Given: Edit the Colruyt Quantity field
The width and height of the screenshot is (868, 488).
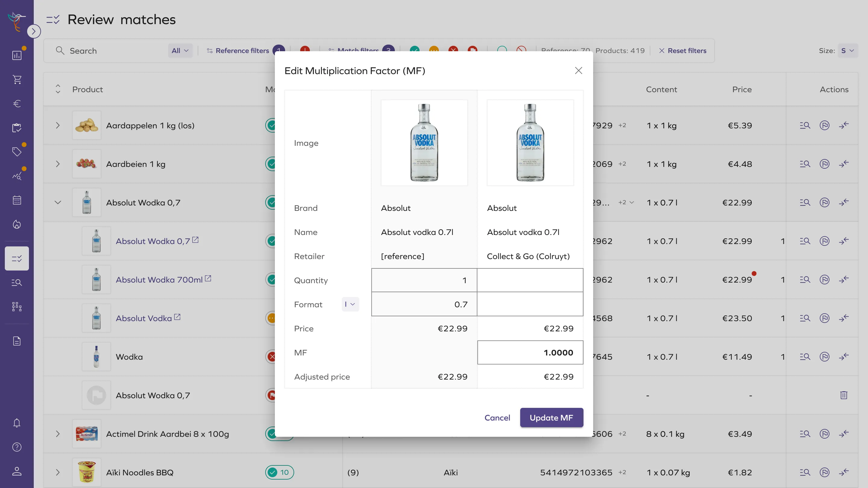Looking at the screenshot, I should tap(530, 280).
